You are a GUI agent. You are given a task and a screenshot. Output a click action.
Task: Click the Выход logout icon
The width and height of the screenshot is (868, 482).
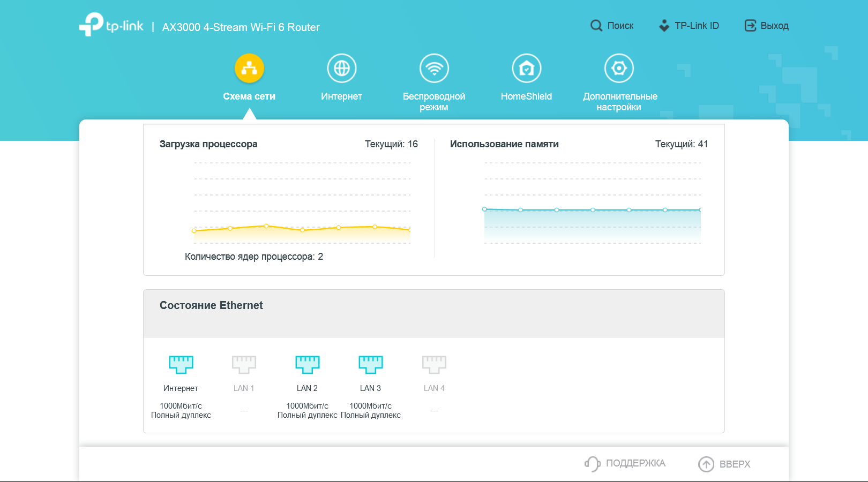[x=750, y=26]
